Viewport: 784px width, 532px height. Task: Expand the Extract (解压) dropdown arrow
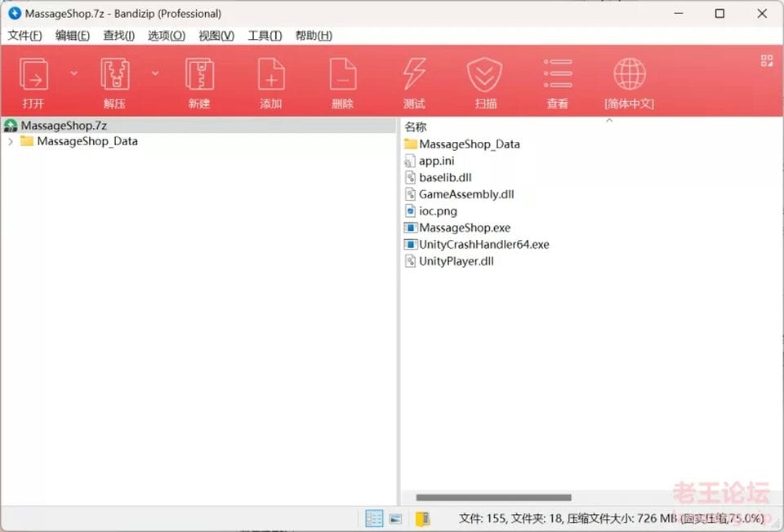pyautogui.click(x=155, y=73)
